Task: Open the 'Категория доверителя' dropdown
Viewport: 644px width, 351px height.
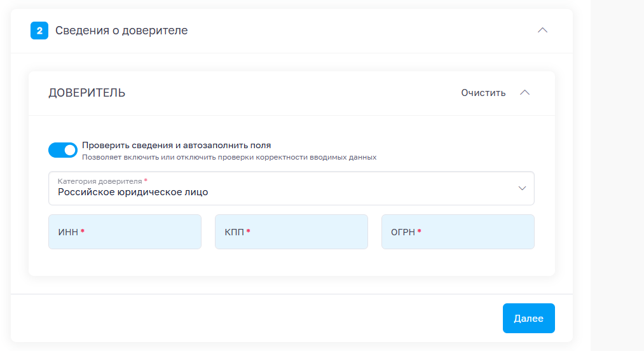Action: click(x=291, y=188)
